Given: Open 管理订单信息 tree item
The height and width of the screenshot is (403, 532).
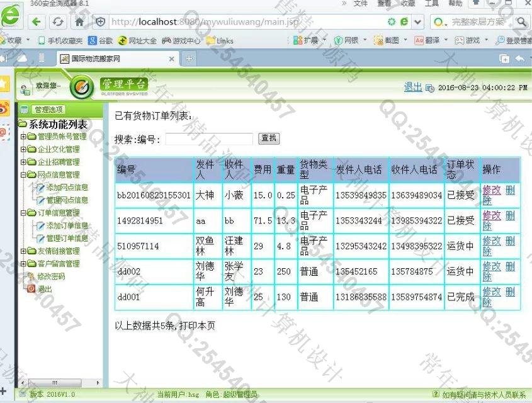Looking at the screenshot, I should pyautogui.click(x=67, y=238).
